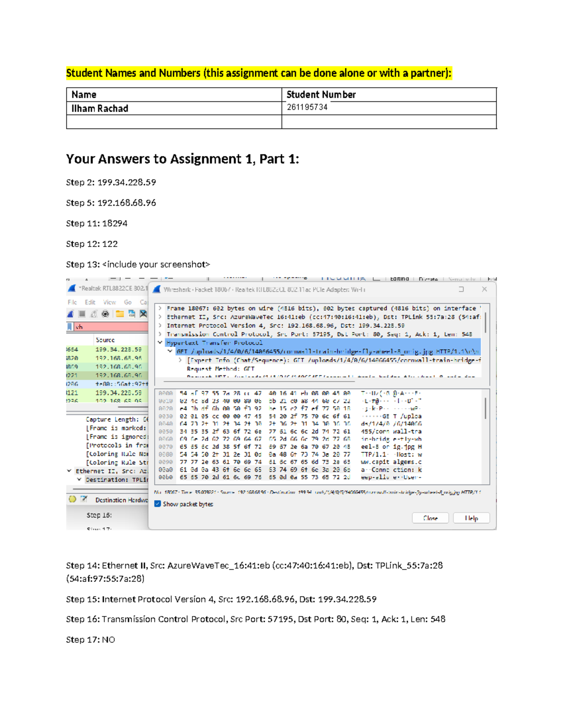The height and width of the screenshot is (728, 563).
Task: Open the filter bookmark icon
Action: (69, 326)
